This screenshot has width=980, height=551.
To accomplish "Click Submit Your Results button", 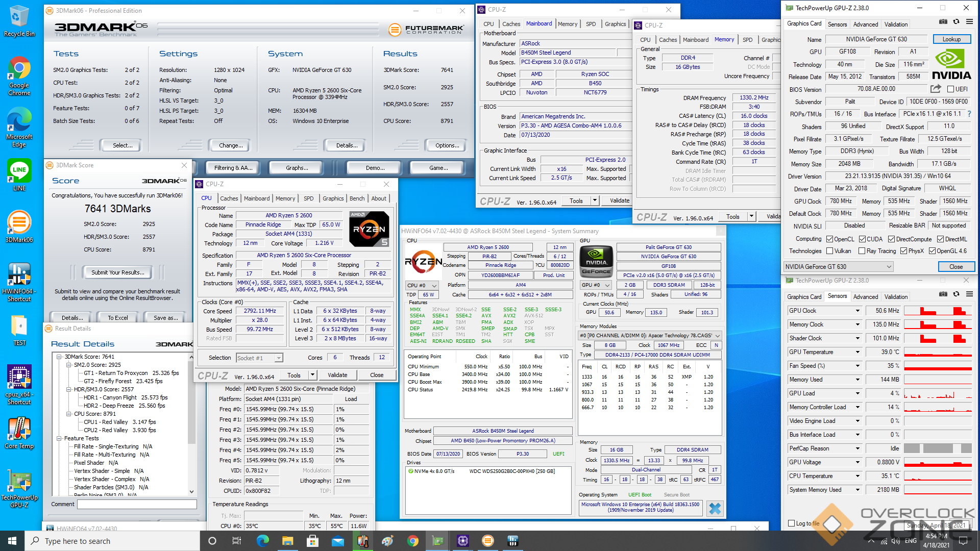I will 118,272.
